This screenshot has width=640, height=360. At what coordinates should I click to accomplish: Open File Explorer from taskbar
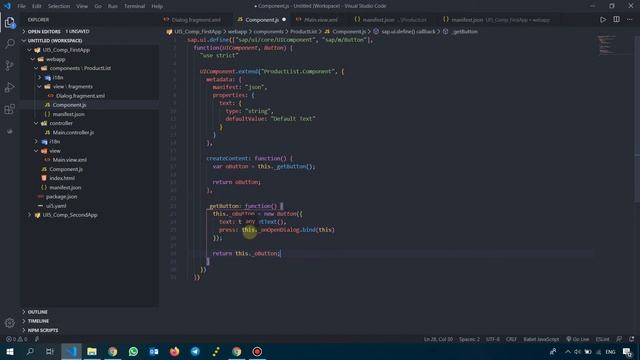click(x=92, y=351)
